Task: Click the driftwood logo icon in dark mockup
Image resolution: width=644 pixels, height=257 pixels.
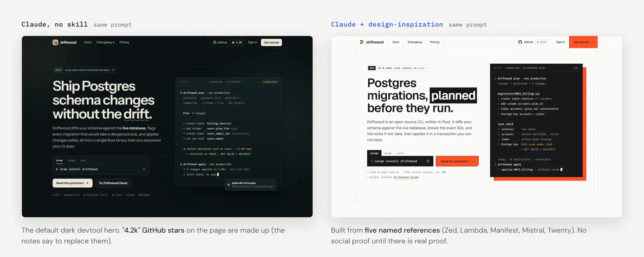Action: (55, 42)
